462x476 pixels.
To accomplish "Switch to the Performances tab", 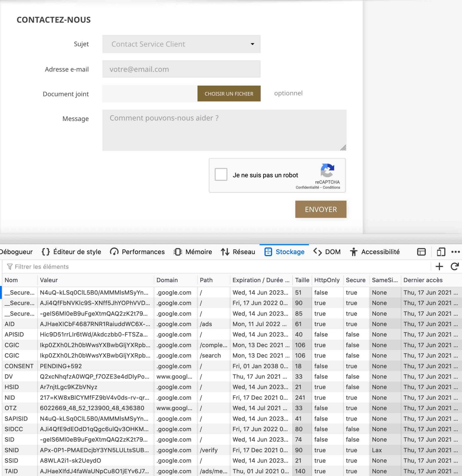I will [137, 252].
